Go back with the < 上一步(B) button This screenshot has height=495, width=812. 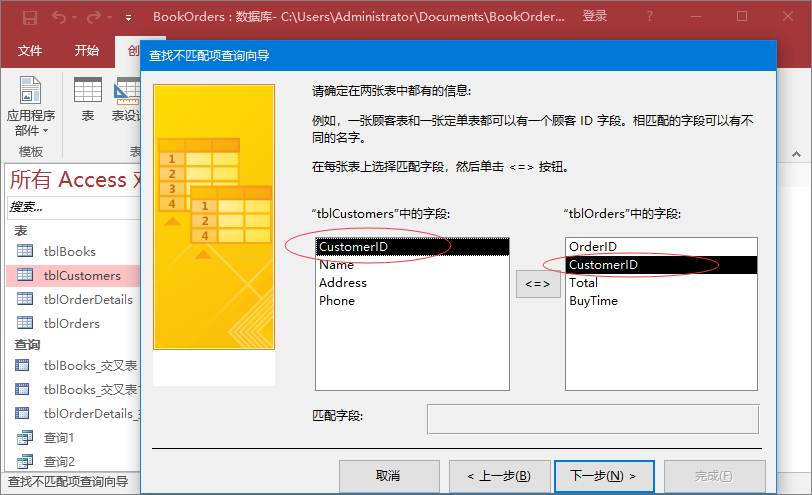491,476
